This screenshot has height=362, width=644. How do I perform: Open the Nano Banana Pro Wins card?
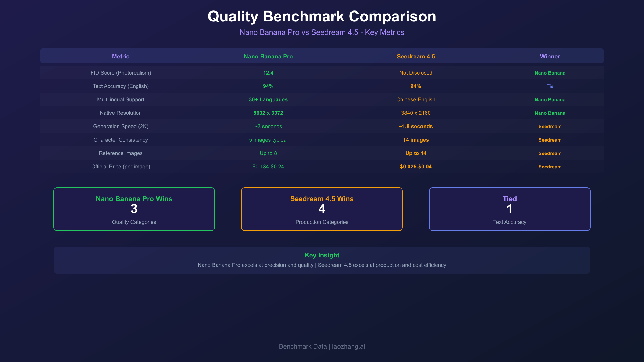click(134, 209)
